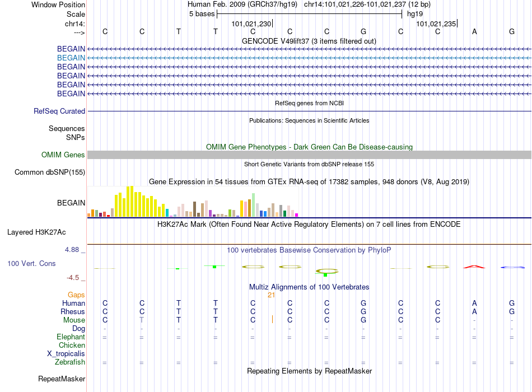
Task: Click the Common dbSNP(155) track label
Action: (49, 172)
